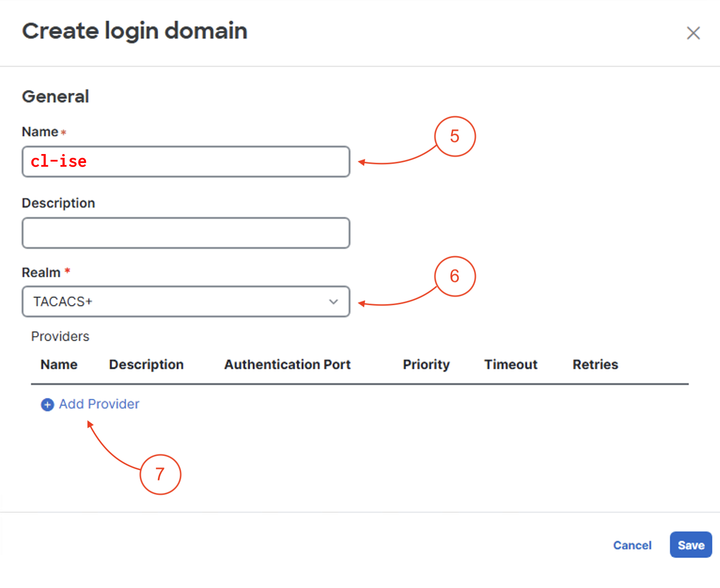Screen dimensions: 720x588
Task: Click the plus icon beside Add Provider
Action: [x=47, y=404]
